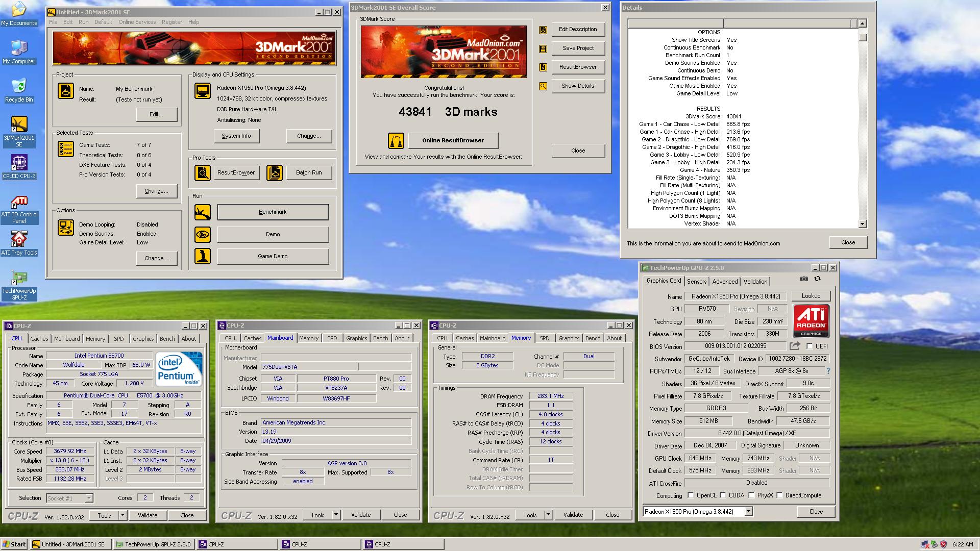
Task: Click the Details scrollbar up arrow
Action: pos(862,23)
